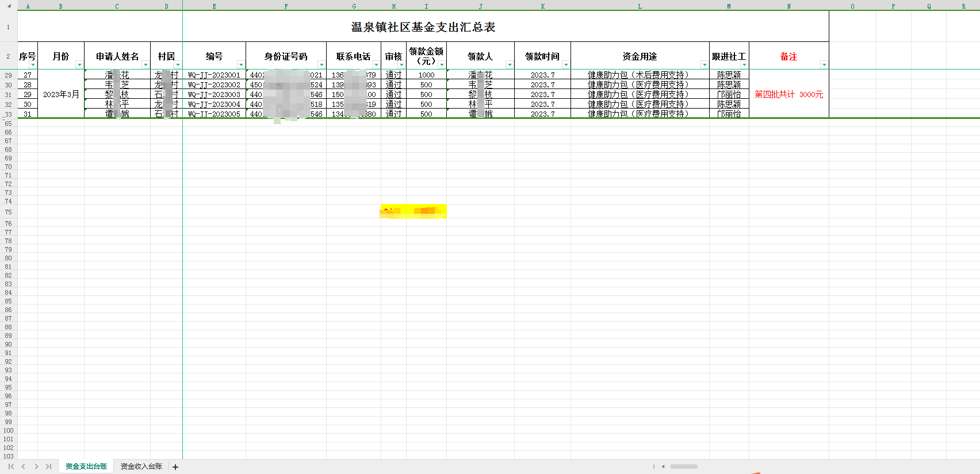Open the 领款时间 filter dropdown

(566, 65)
